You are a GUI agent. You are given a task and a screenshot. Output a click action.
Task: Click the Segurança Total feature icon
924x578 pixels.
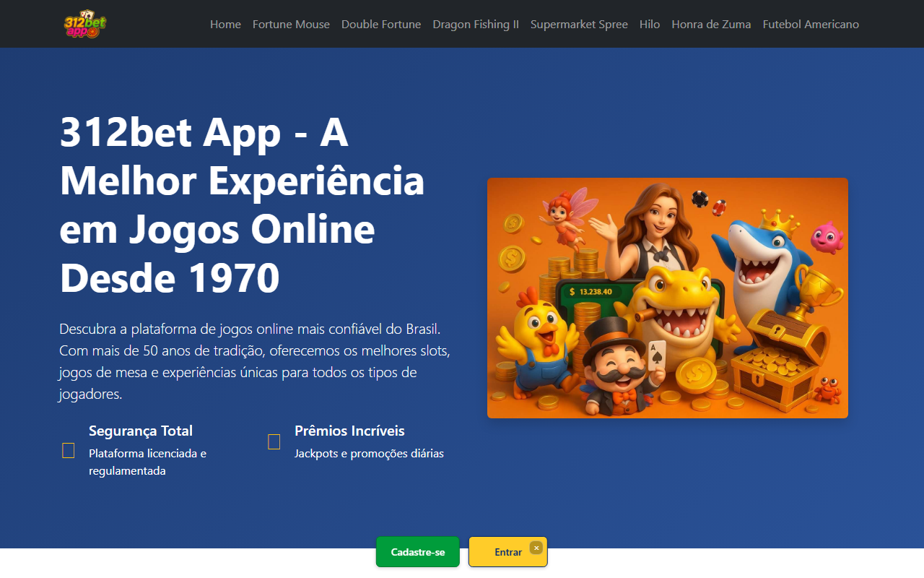click(x=69, y=451)
